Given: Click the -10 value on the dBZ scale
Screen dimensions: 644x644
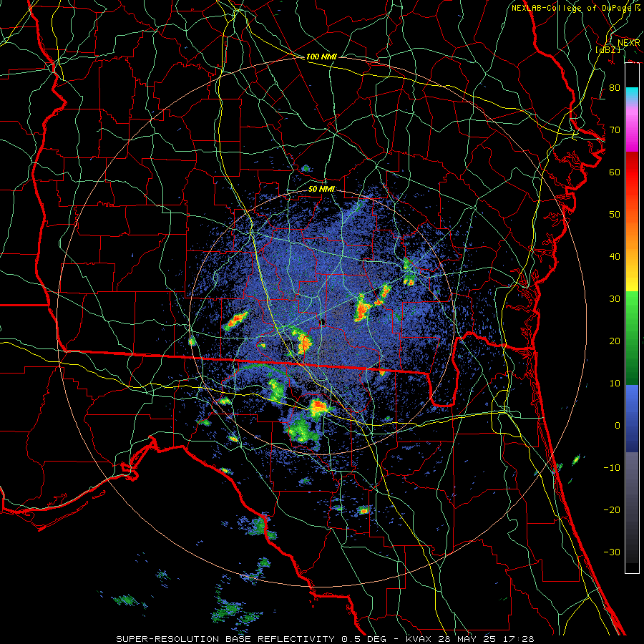Looking at the screenshot, I should pyautogui.click(x=612, y=467).
